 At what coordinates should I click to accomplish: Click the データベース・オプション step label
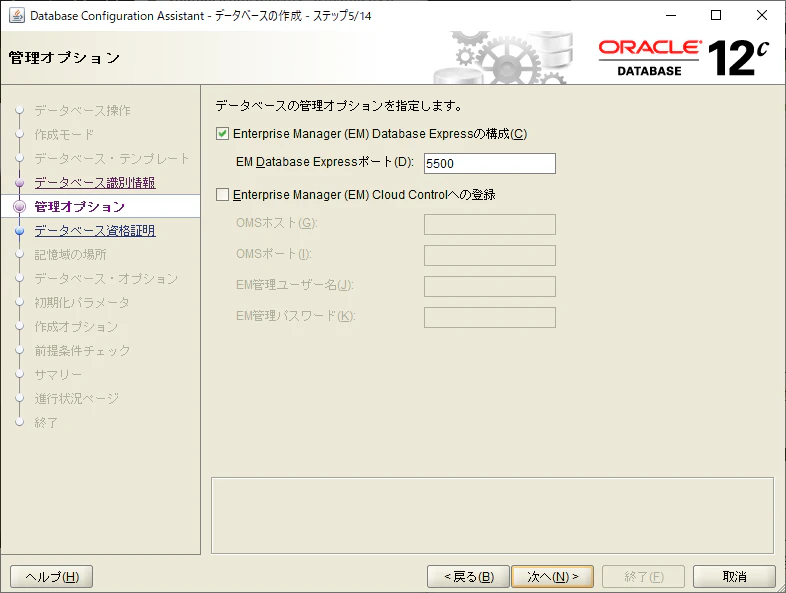tap(106, 279)
